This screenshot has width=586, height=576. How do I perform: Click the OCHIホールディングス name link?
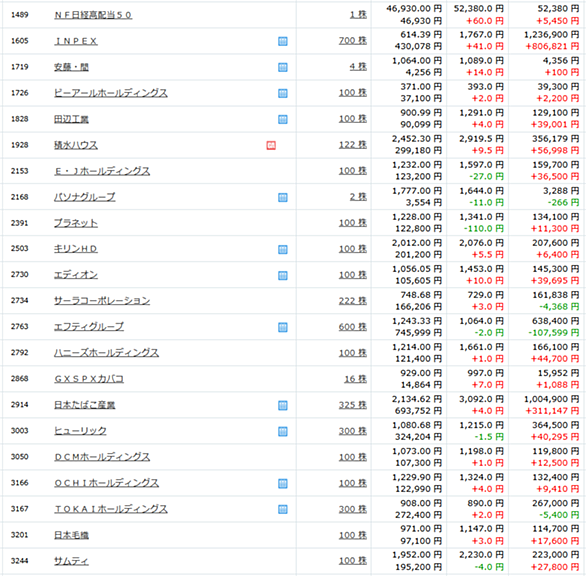(107, 483)
